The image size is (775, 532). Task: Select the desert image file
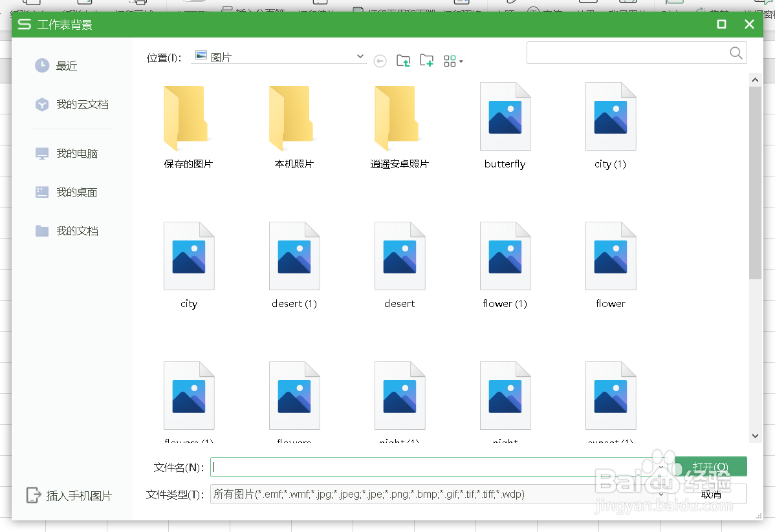(x=399, y=266)
